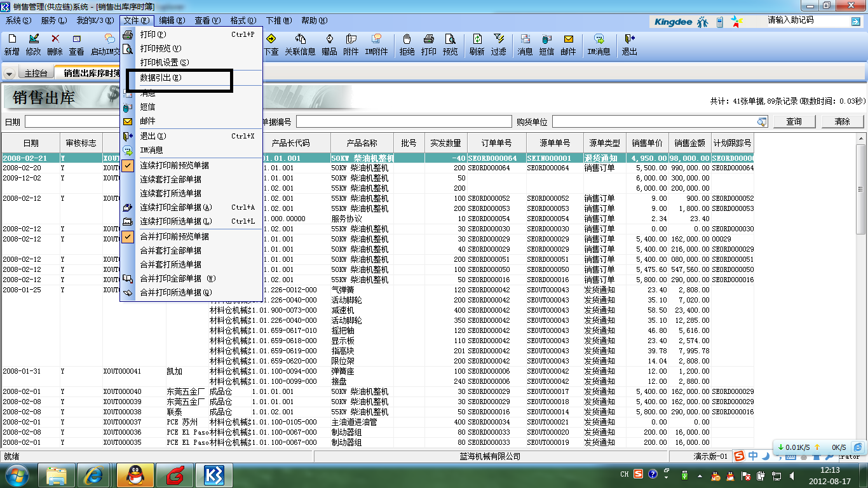Choose 数据引出(E) in the File menu
Image resolution: width=868 pixels, height=488 pixels.
(191, 78)
